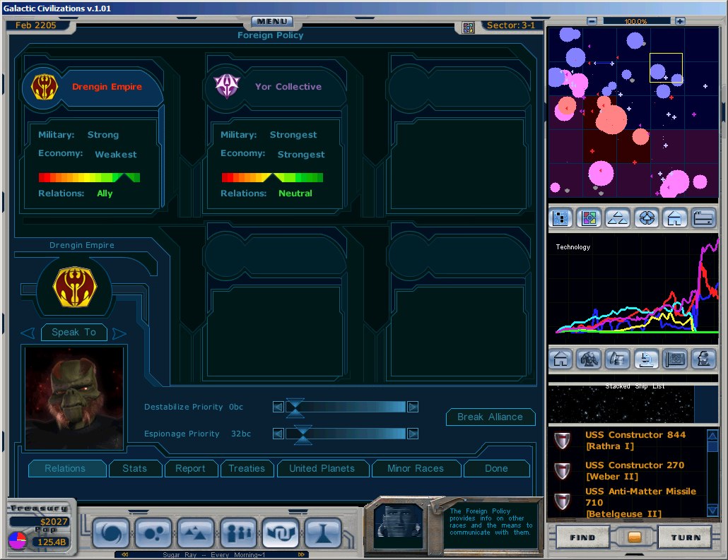The height and width of the screenshot is (560, 728).
Task: End the turn with TURN button
Action: (x=686, y=537)
